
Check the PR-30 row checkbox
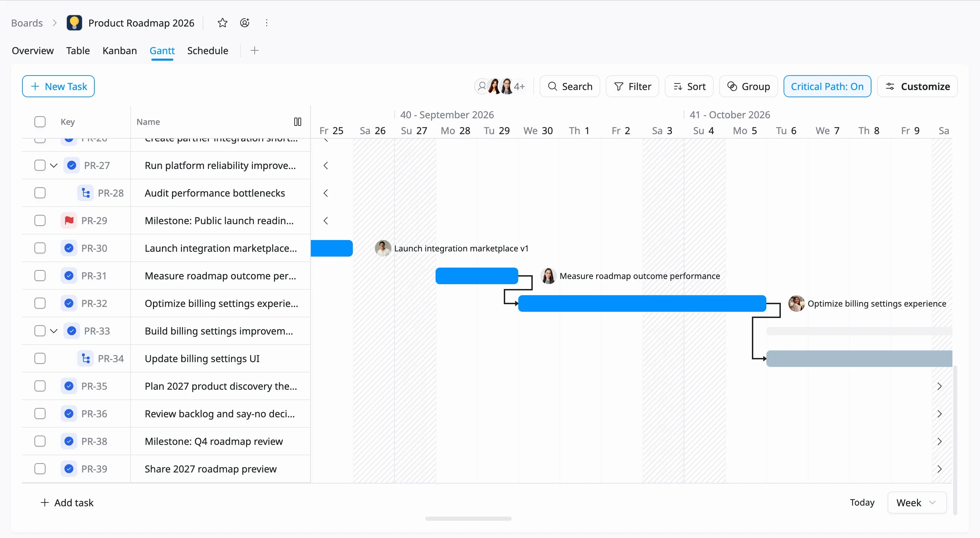point(40,248)
